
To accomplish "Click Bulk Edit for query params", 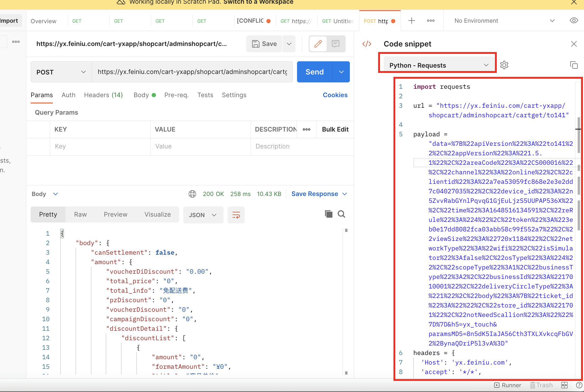I will pos(335,129).
